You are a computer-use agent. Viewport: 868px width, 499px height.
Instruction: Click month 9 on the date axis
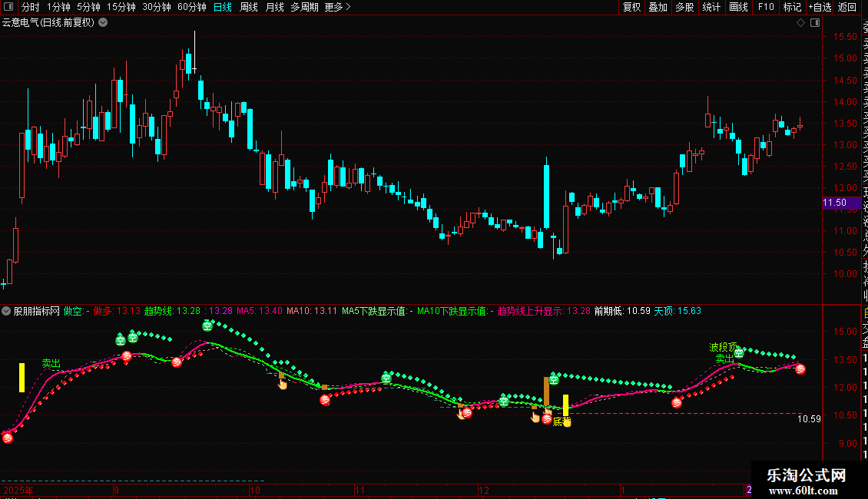(x=116, y=490)
